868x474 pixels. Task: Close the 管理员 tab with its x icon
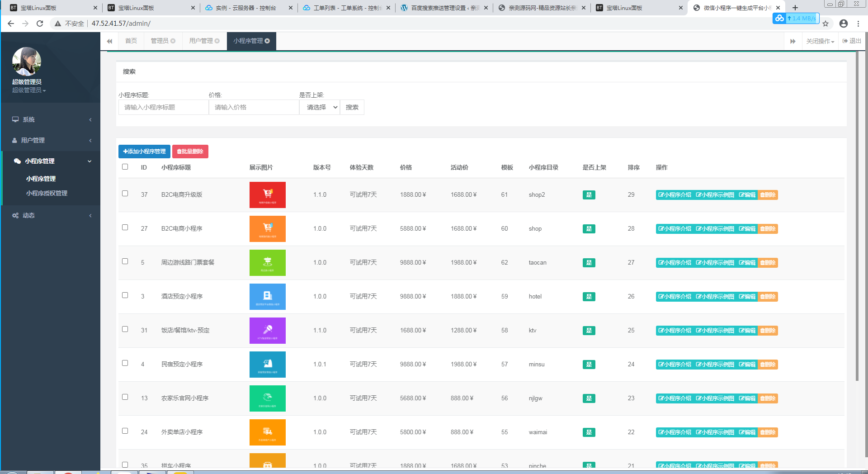(173, 41)
